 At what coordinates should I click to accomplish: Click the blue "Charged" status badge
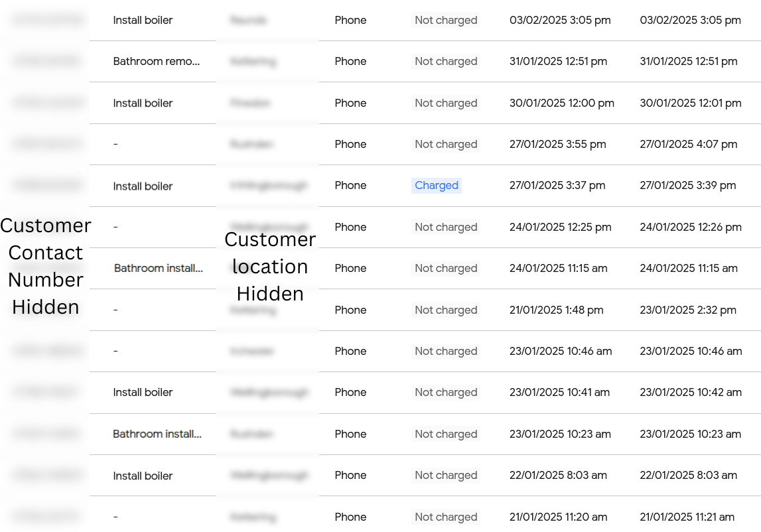[x=436, y=186]
